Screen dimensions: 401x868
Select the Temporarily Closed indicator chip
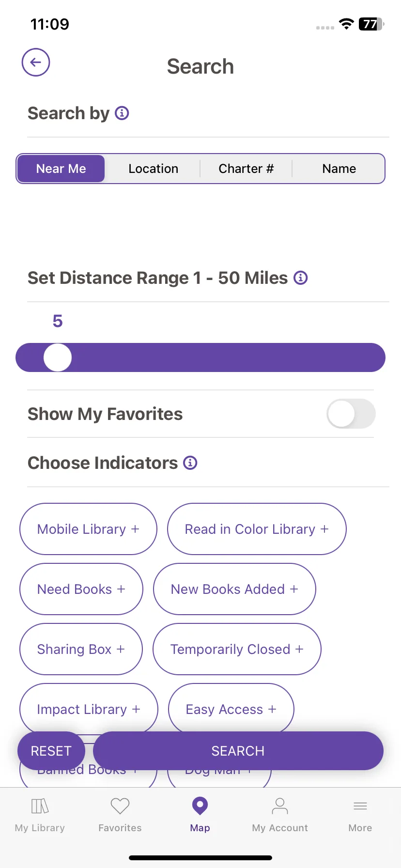click(x=237, y=649)
